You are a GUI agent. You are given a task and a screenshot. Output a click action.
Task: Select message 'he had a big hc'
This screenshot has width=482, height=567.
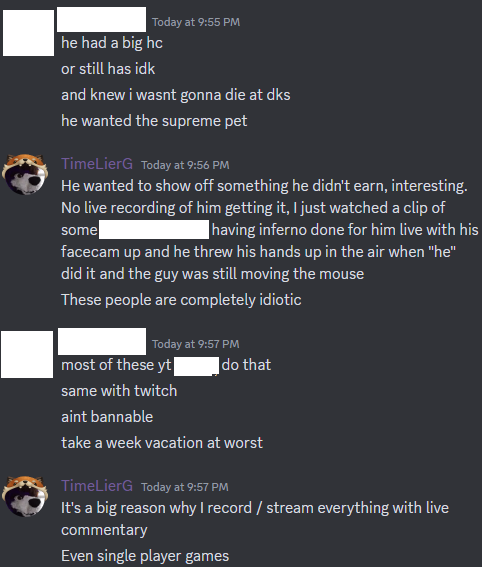[112, 43]
